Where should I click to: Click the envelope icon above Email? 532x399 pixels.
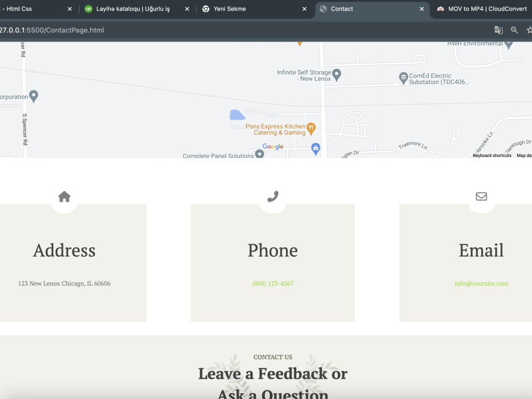481,196
